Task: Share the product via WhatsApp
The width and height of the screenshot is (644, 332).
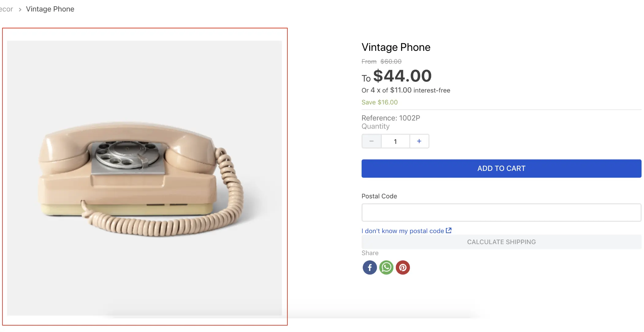Action: click(x=386, y=267)
